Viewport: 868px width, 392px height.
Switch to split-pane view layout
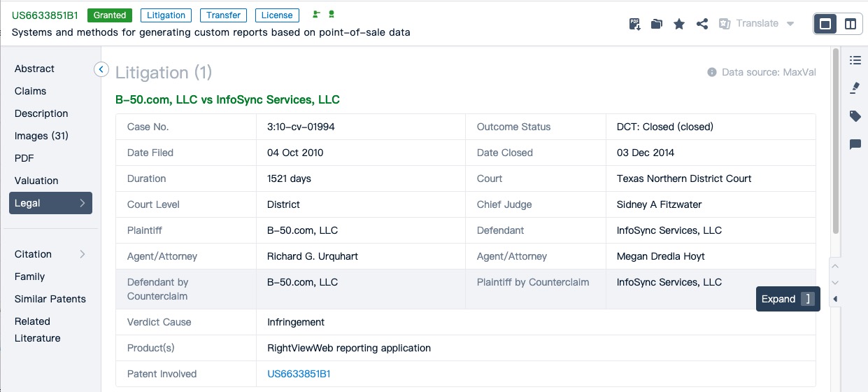point(851,24)
